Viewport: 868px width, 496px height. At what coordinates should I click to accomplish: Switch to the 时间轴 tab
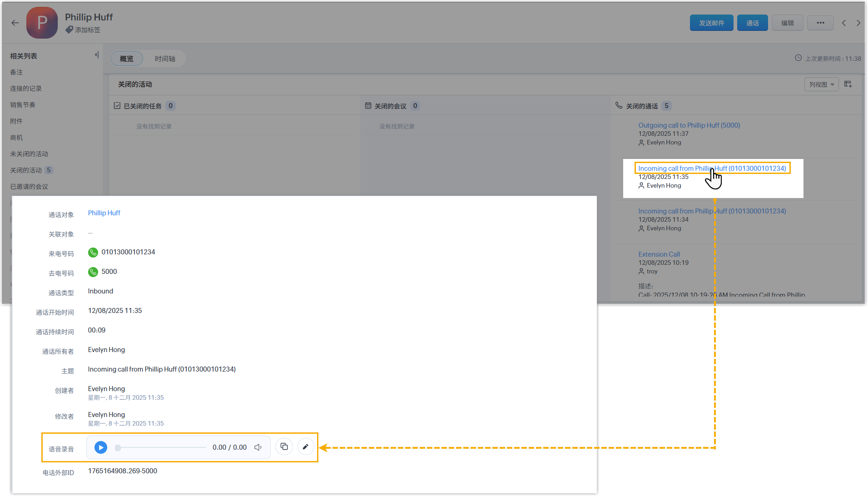164,59
